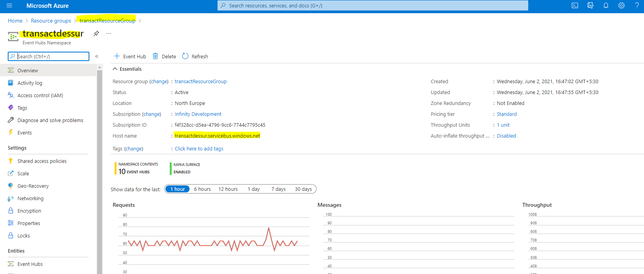This screenshot has height=274, width=644.
Task: Collapse the Essentials section
Action: pos(115,69)
